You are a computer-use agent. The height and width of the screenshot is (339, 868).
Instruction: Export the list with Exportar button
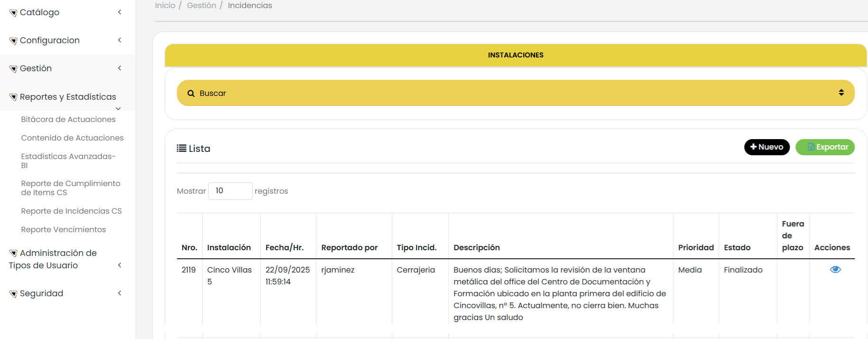pos(825,147)
